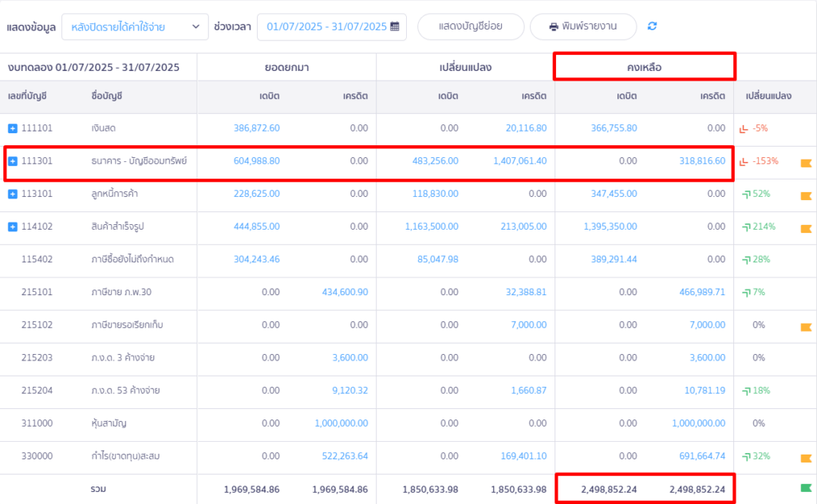
Task: Click the แสดงบัญชีย่อย button
Action: [x=471, y=26]
